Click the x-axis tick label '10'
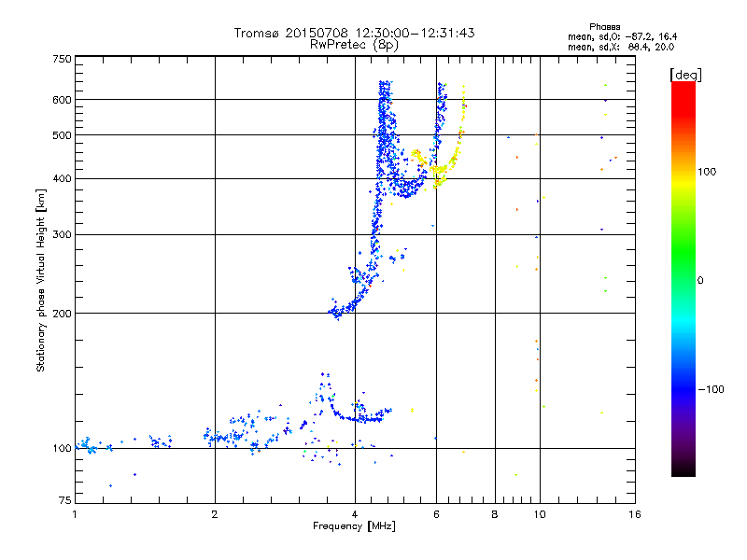747x560 pixels. pos(540,514)
